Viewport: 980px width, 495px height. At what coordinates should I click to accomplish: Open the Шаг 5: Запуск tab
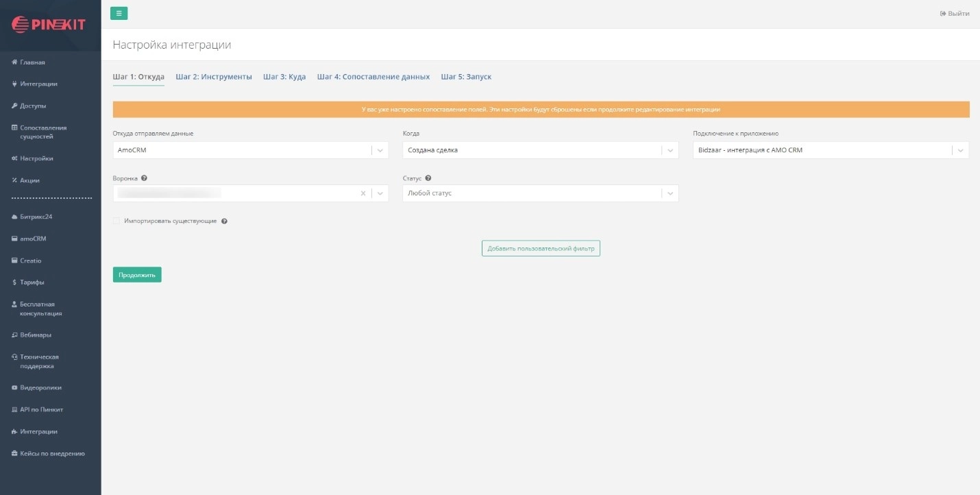[466, 77]
